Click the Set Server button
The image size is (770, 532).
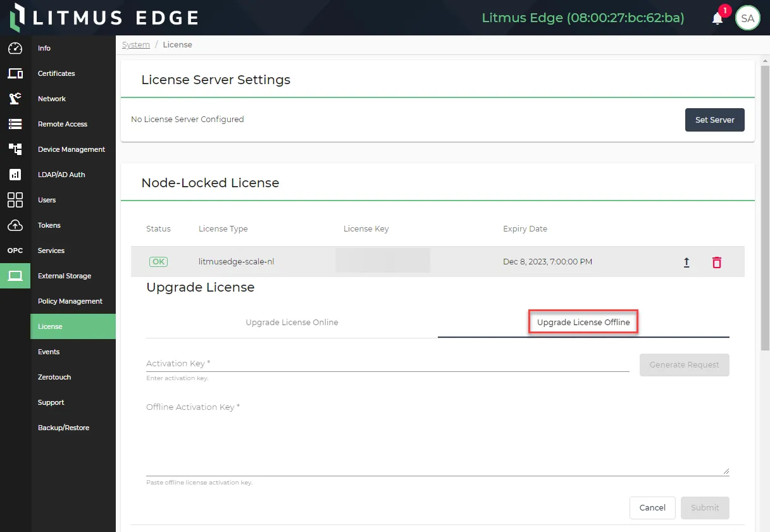click(x=715, y=120)
